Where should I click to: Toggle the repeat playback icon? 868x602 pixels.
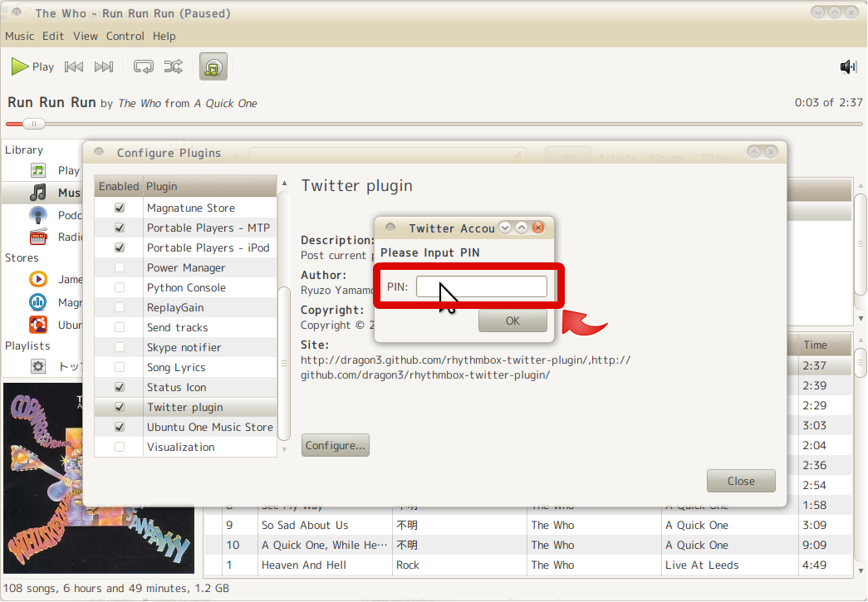pos(144,67)
